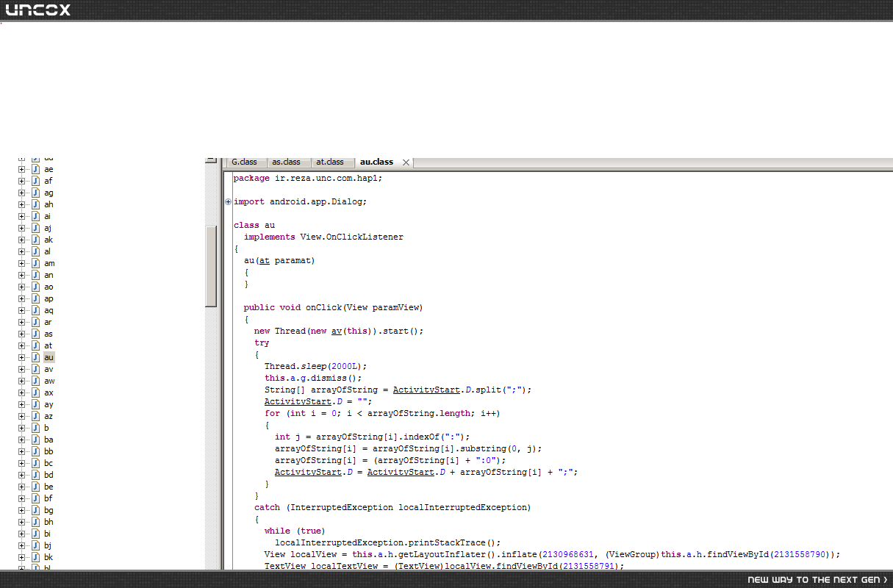Click 'package ir.reza.unc.com.hap1;' line
This screenshot has height=588, width=893.
pyautogui.click(x=308, y=178)
